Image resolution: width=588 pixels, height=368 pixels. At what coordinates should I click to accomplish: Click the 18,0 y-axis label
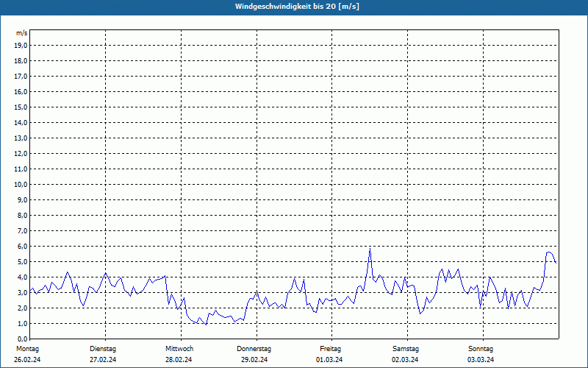pos(21,61)
